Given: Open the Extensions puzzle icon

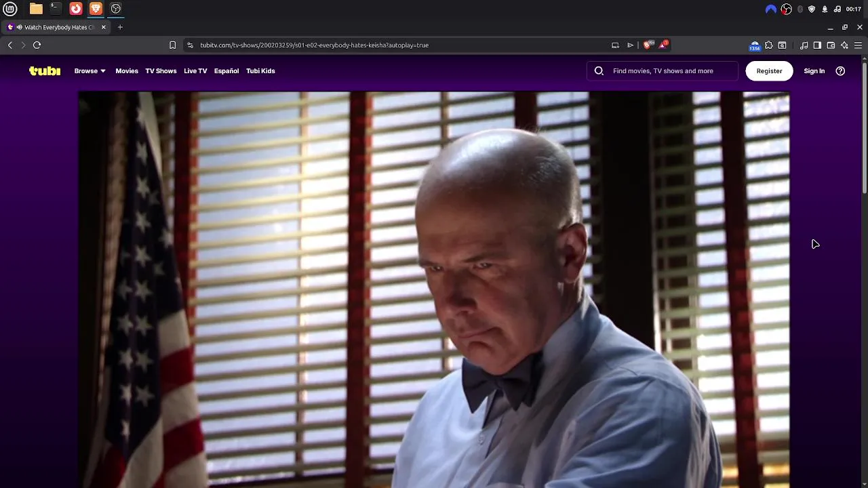Looking at the screenshot, I should click(x=768, y=45).
